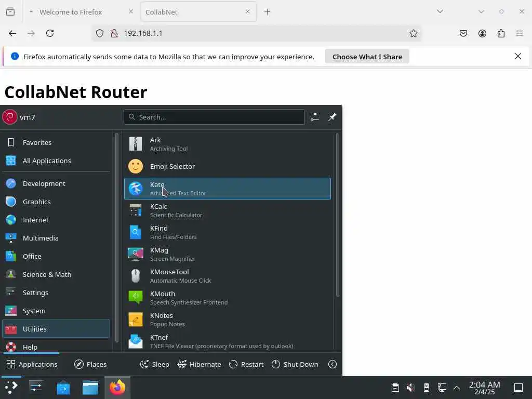Reload the current page
The width and height of the screenshot is (532, 399).
pyautogui.click(x=50, y=33)
